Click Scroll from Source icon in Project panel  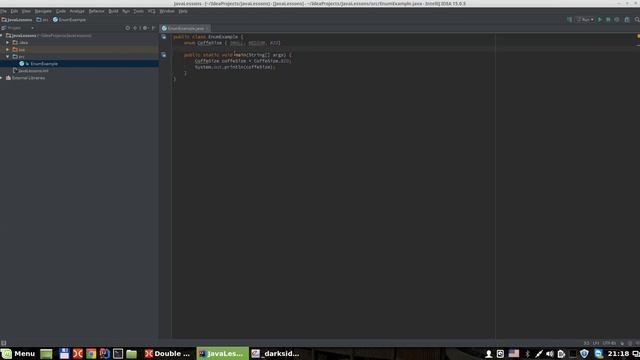click(128, 28)
